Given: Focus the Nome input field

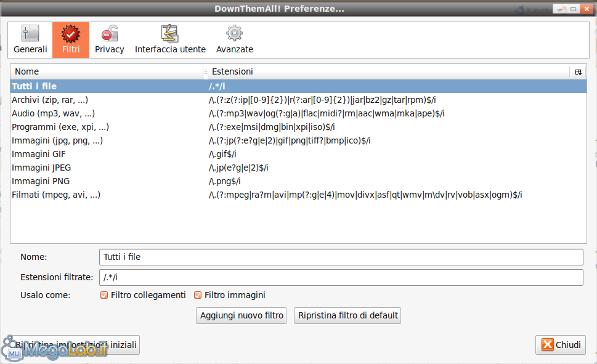Looking at the screenshot, I should point(341,257).
